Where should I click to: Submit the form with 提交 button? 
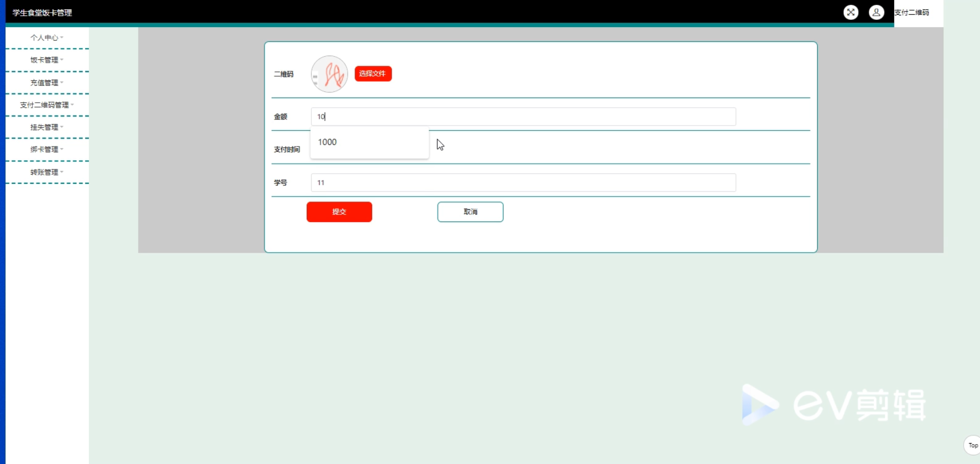339,212
